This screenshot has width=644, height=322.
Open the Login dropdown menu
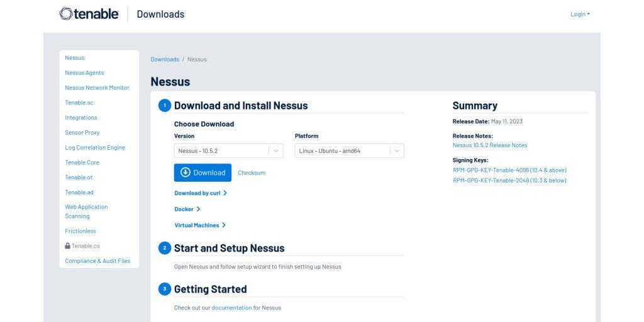[580, 14]
